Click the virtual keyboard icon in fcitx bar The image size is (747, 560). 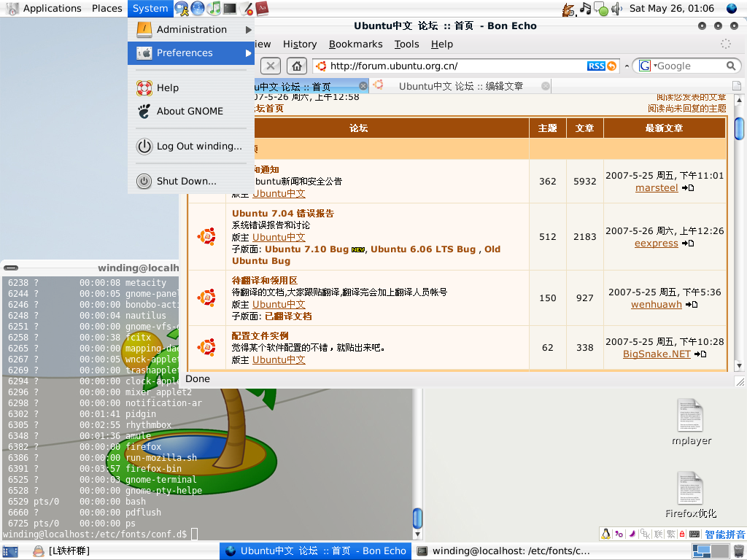point(694,534)
